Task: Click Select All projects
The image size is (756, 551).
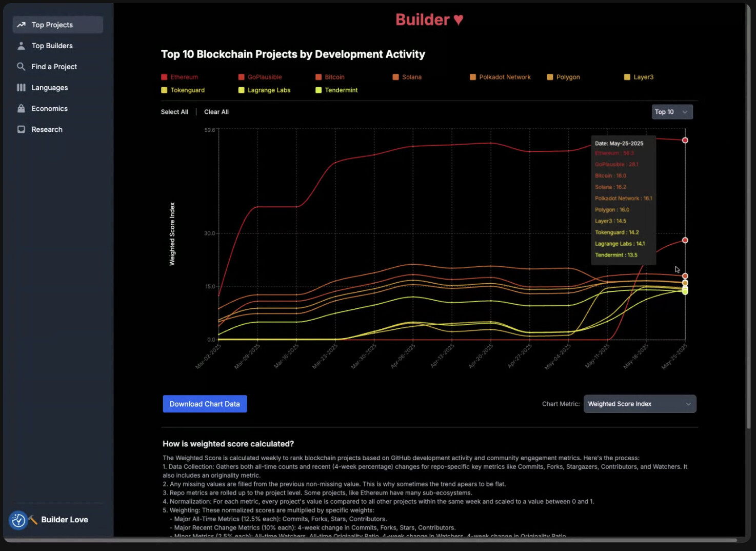Action: 174,112
